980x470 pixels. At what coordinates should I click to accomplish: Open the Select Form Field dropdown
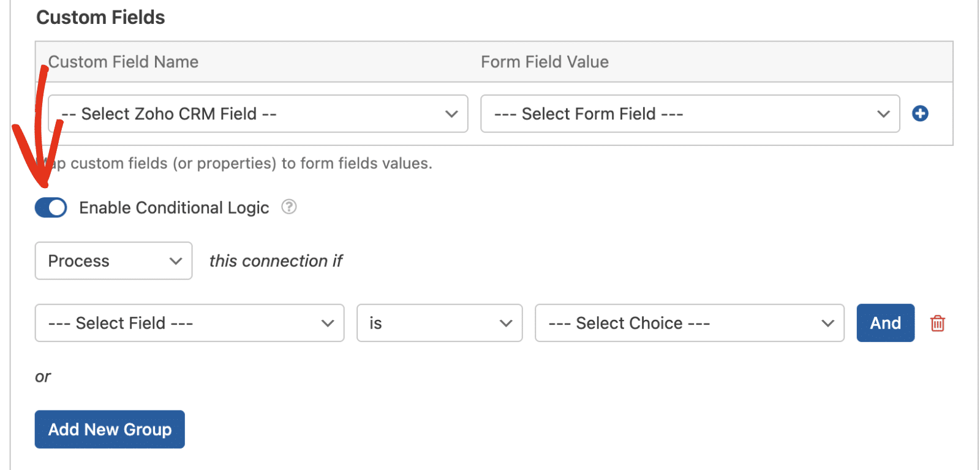tap(690, 113)
